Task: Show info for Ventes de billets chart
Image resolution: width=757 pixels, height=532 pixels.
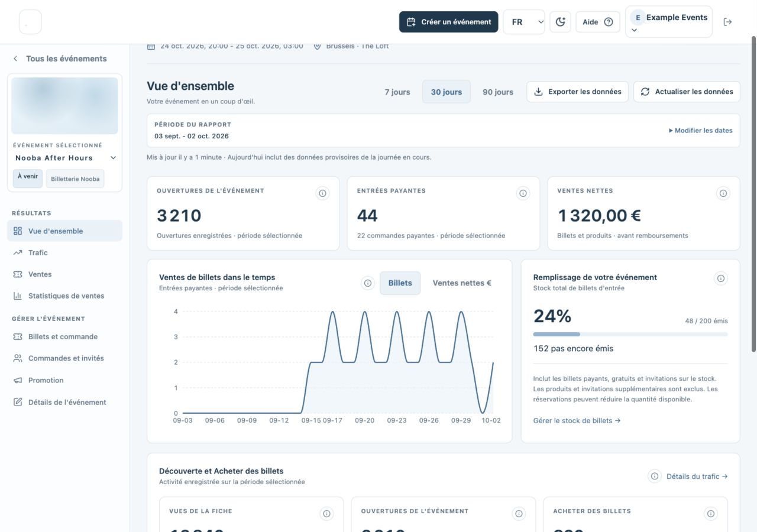Action: [x=368, y=283]
